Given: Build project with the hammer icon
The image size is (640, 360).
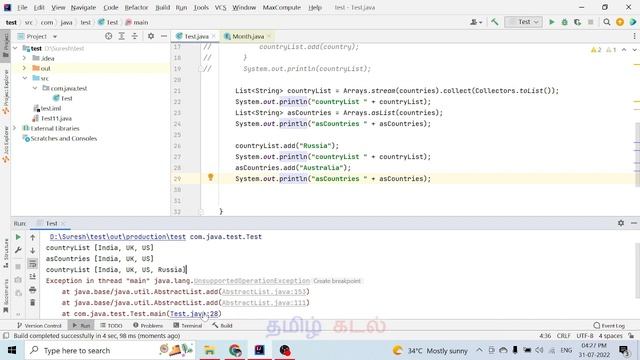Looking at the screenshot, I should (495, 22).
